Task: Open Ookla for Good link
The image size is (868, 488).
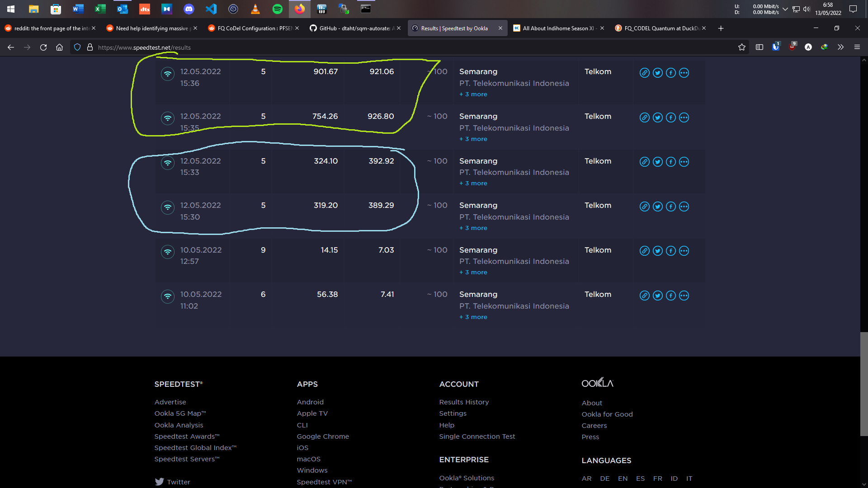Action: point(607,414)
